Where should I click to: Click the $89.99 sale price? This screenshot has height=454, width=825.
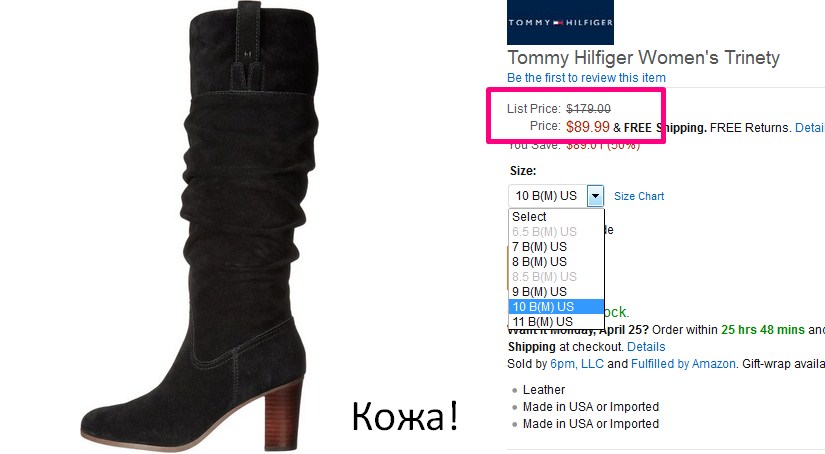pos(588,127)
